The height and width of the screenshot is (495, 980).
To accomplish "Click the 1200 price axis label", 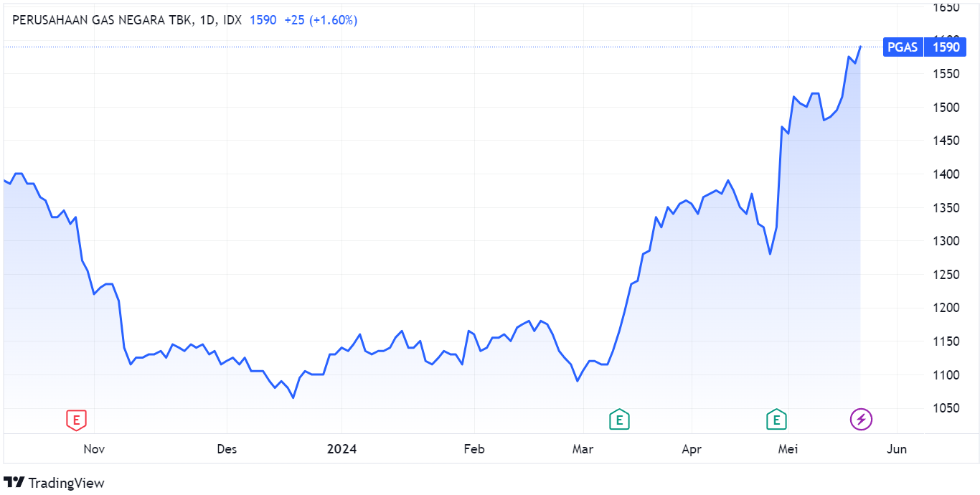I will [x=945, y=308].
